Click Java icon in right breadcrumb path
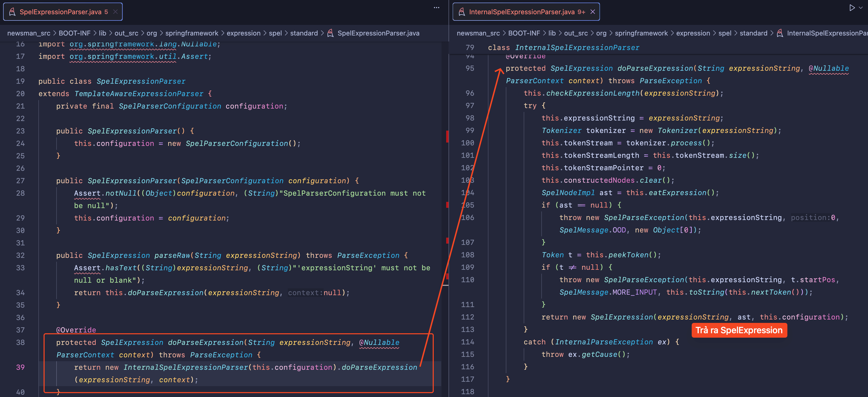Screen dimensions: 868x397 pyautogui.click(x=780, y=33)
